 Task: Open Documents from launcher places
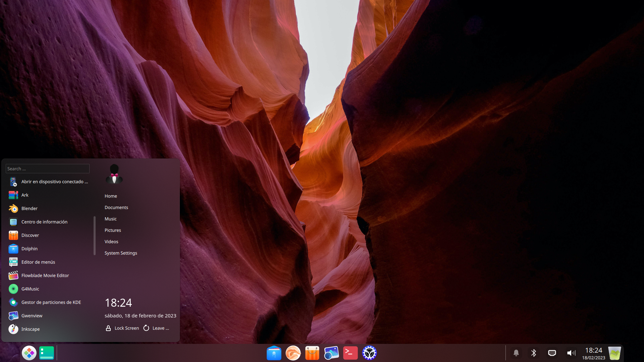point(116,207)
